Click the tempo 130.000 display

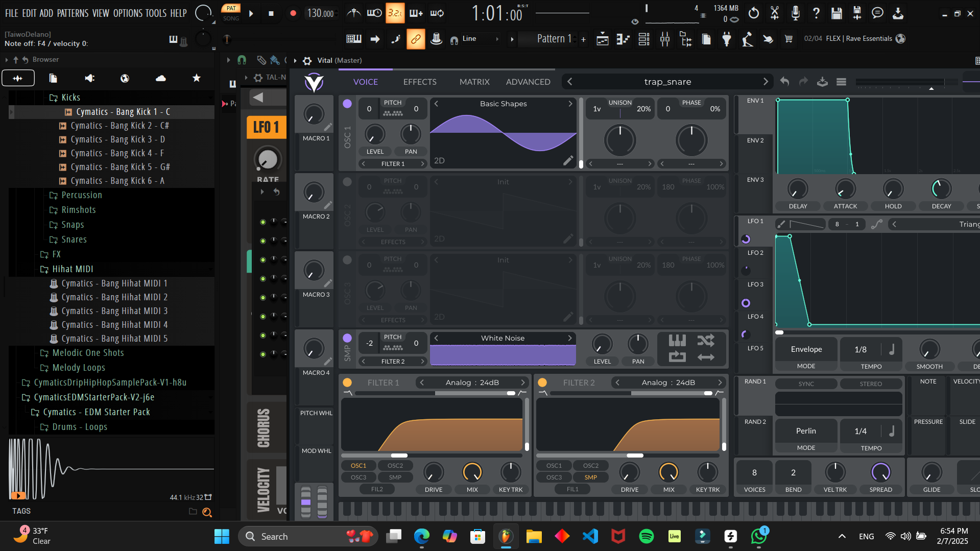coord(321,14)
